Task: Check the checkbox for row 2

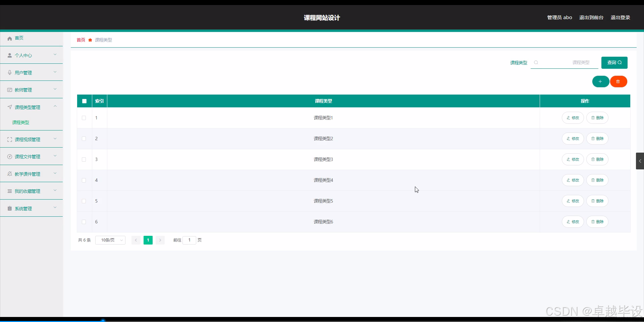Action: [84, 139]
